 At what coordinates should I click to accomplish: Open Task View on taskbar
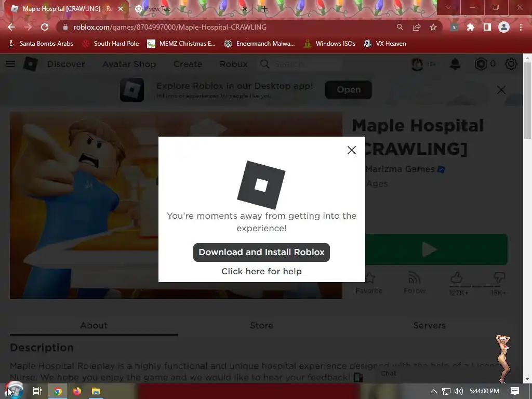click(37, 391)
